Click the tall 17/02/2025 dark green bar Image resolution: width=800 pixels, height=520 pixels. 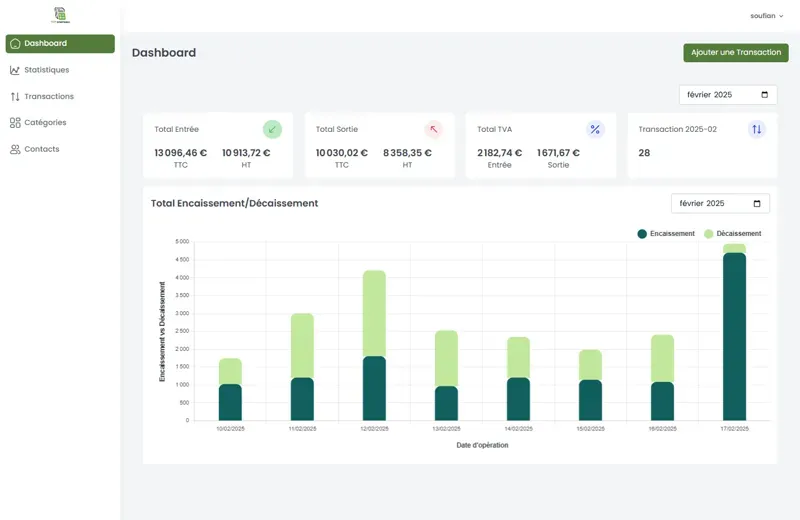click(734, 337)
